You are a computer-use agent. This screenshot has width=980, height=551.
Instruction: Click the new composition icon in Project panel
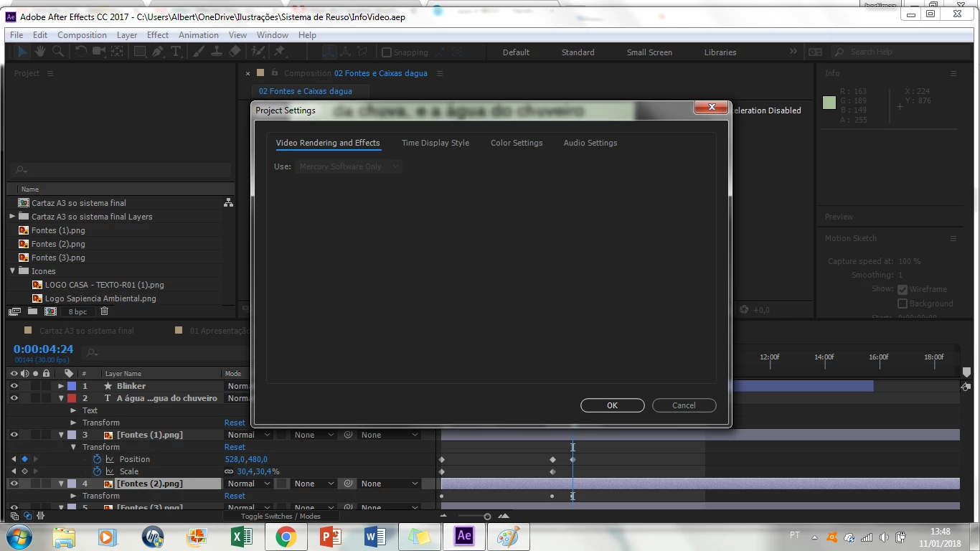[x=50, y=311]
